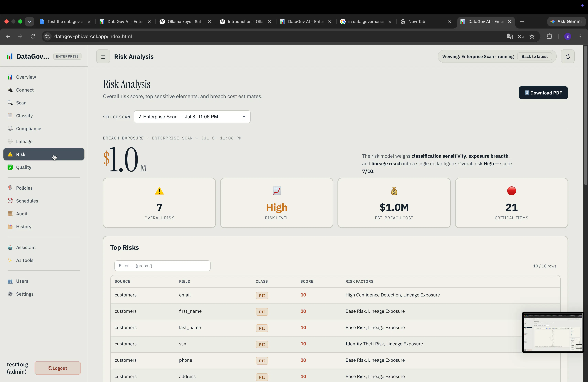Click Ask Gemini button
588x382 pixels.
point(566,22)
